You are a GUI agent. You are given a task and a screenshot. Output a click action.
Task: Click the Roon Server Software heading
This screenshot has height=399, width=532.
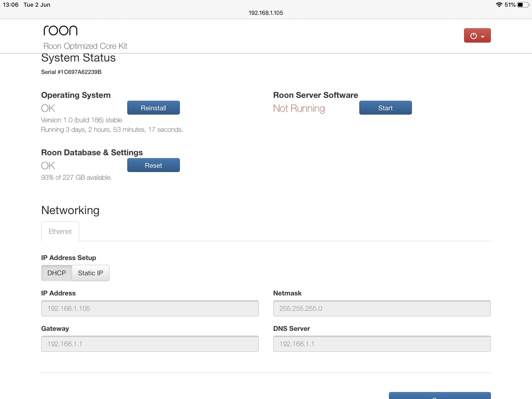click(x=316, y=95)
